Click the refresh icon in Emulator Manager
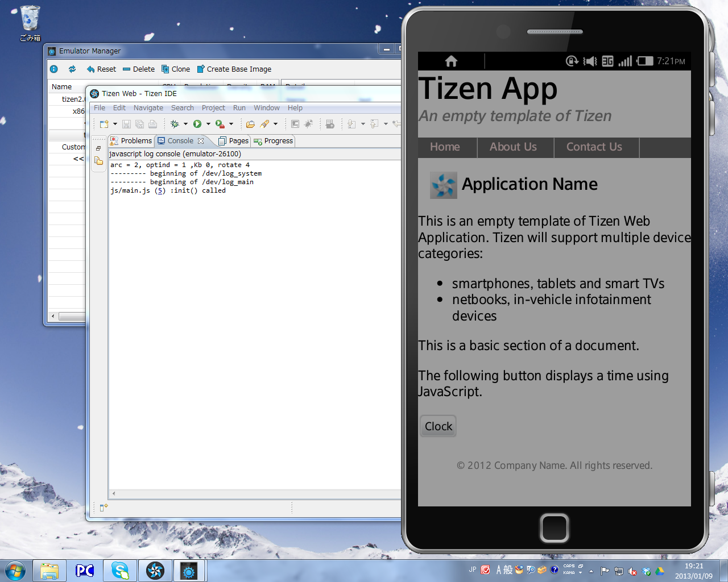This screenshot has height=582, width=728. click(x=72, y=69)
